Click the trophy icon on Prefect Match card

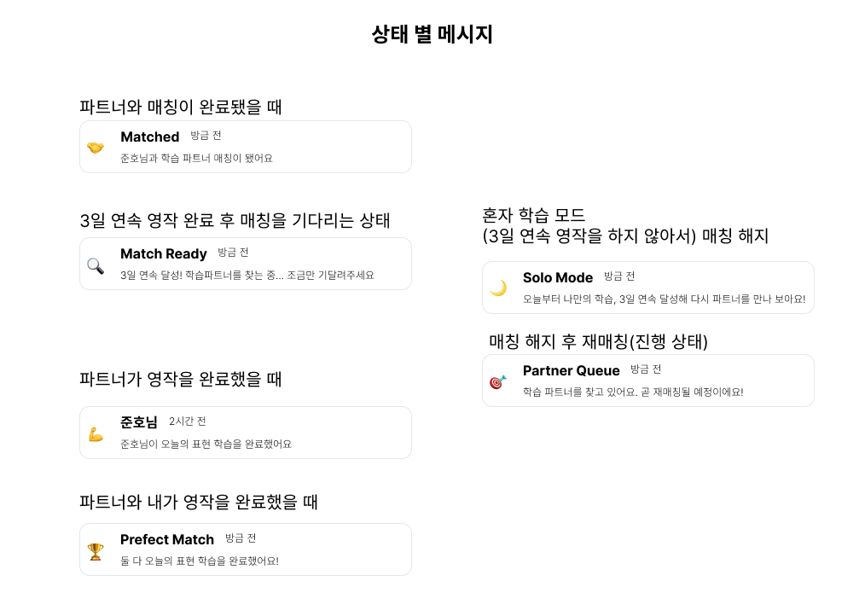96,551
